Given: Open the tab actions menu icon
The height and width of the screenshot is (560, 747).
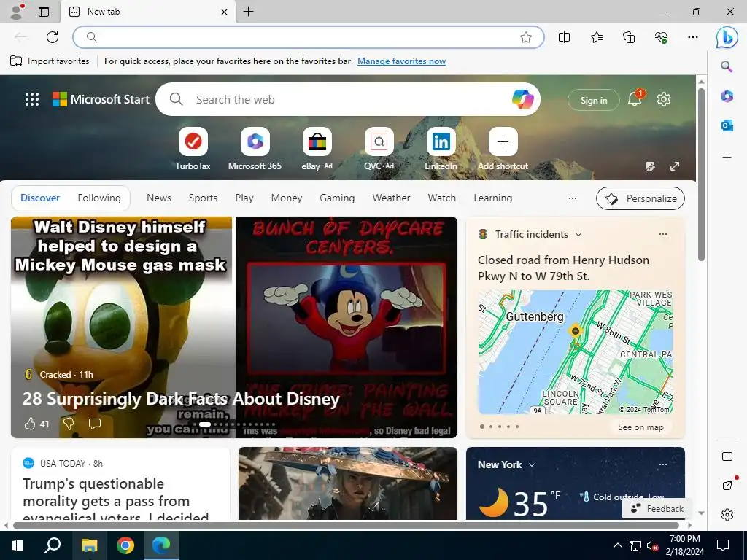Looking at the screenshot, I should coord(44,12).
